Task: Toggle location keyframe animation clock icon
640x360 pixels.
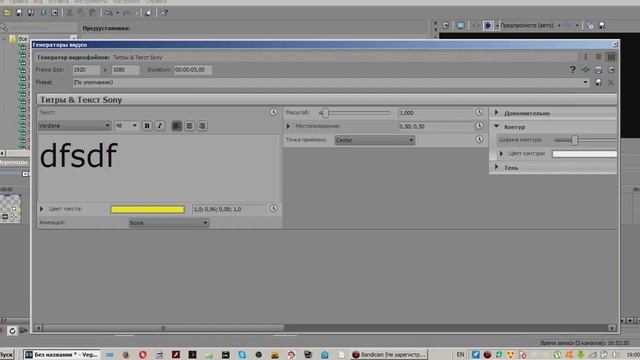Action: [480, 126]
